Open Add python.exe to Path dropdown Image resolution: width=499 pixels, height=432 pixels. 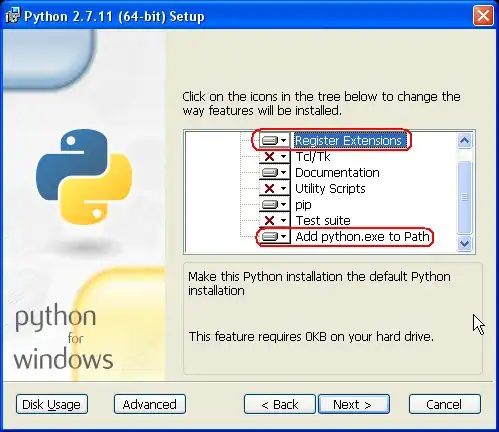point(274,236)
